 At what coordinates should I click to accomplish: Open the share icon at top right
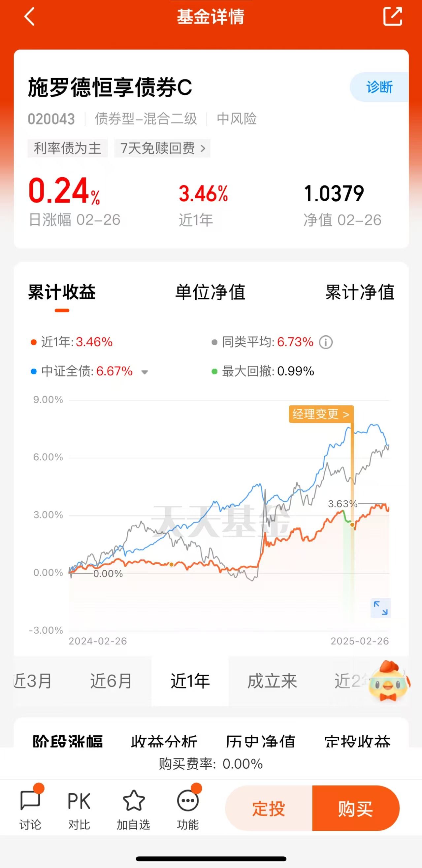[x=393, y=16]
